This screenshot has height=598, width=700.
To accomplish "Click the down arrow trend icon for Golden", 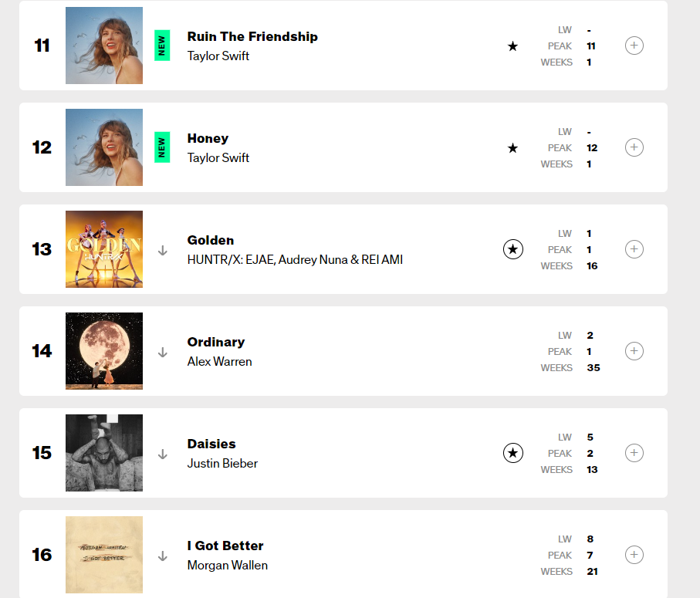I will point(163,250).
